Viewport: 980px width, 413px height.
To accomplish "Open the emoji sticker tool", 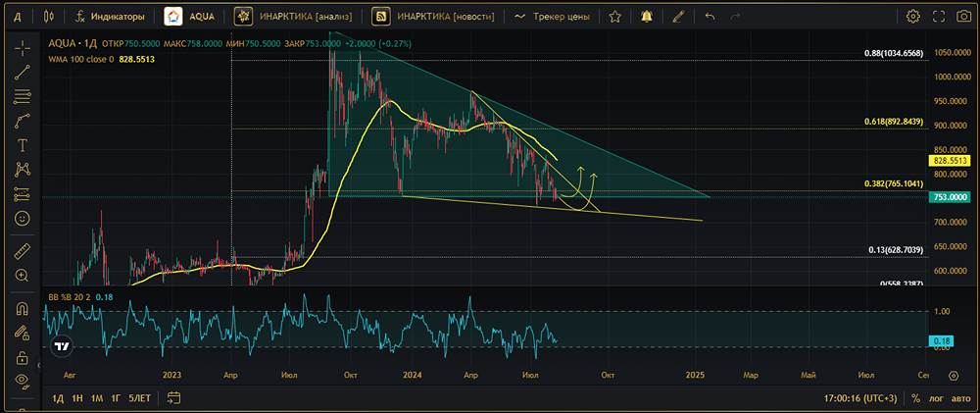I will pos(22,218).
